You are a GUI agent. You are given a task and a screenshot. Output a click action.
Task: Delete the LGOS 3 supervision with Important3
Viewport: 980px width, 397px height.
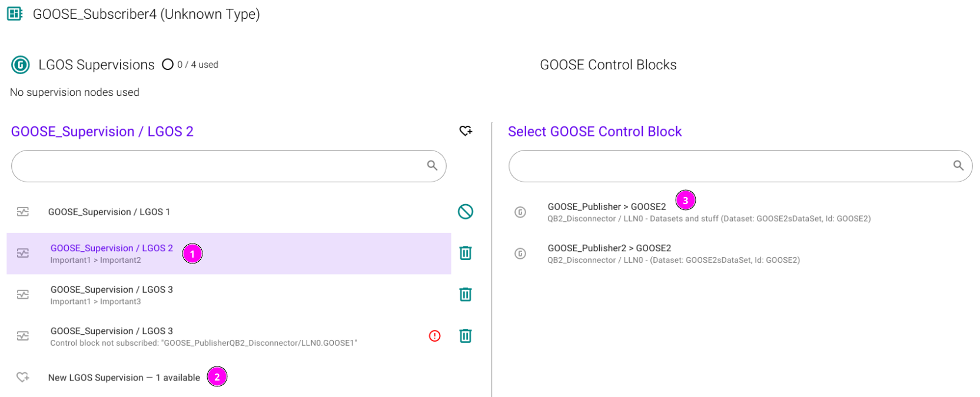[x=466, y=295]
